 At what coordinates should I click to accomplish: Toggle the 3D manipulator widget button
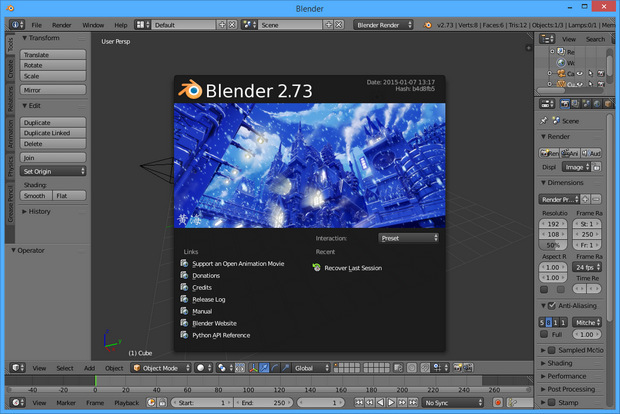[253, 368]
